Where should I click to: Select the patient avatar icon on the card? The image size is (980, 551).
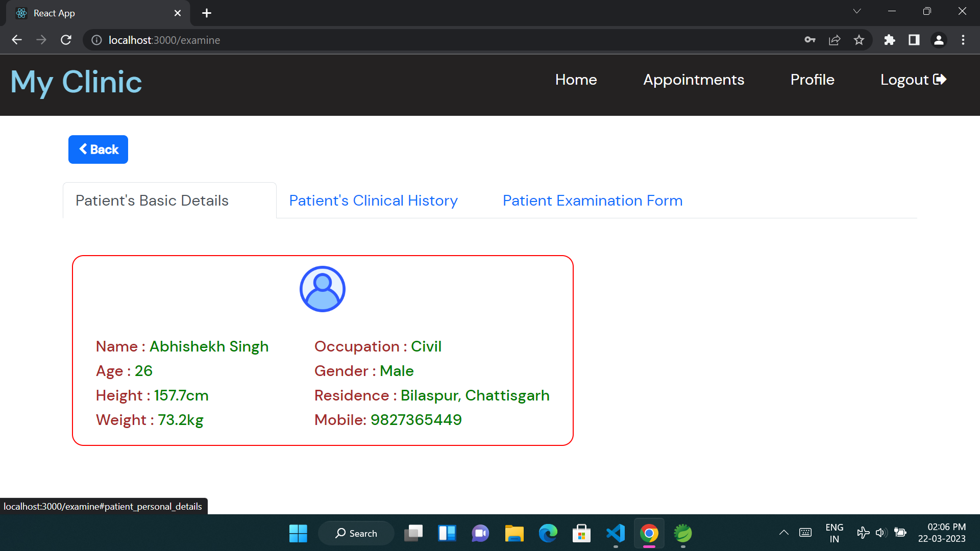click(322, 288)
